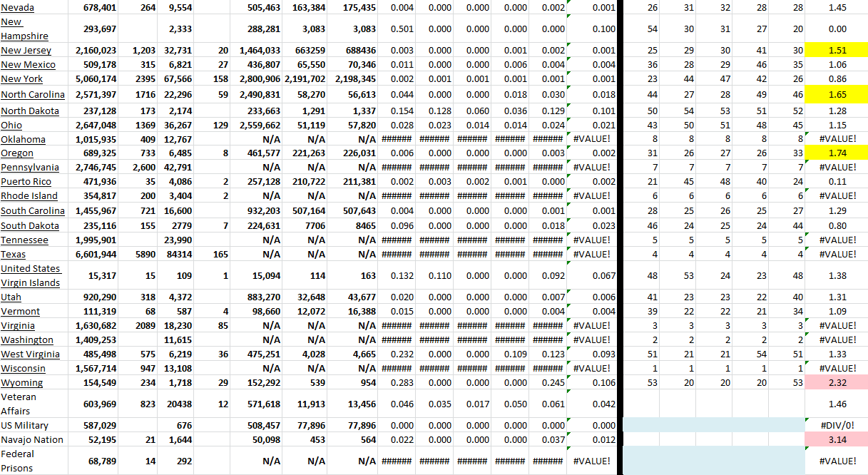
Task: Select the Wyoming hyperlink
Action: [22, 382]
